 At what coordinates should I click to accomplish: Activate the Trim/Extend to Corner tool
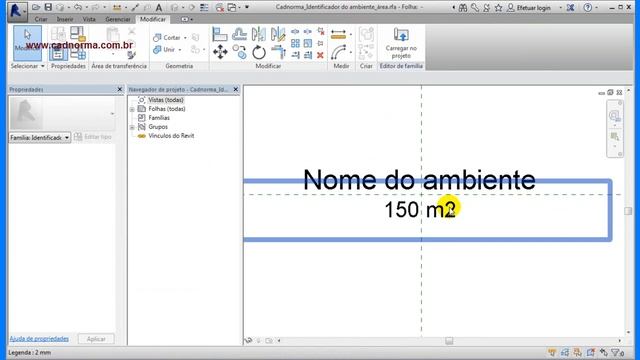click(278, 52)
